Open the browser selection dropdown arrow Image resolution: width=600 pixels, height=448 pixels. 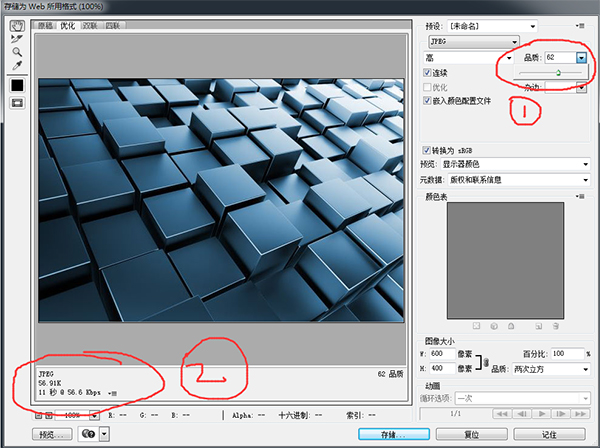point(104,434)
